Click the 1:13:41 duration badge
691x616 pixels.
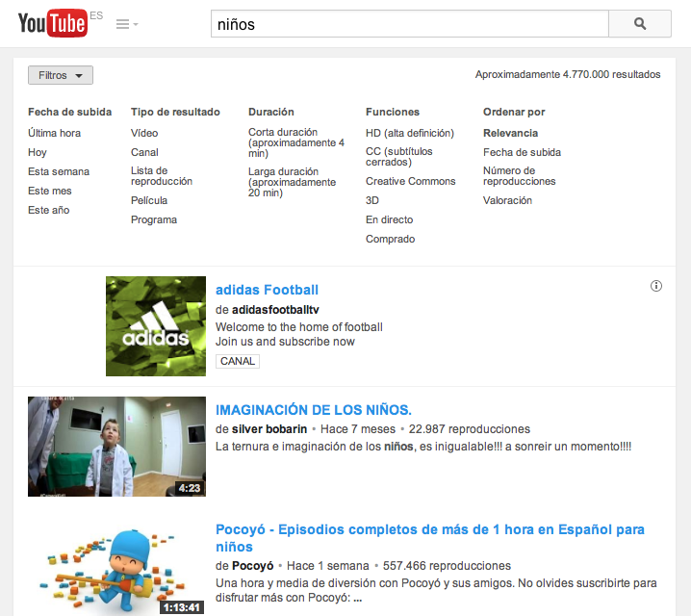pos(182,607)
